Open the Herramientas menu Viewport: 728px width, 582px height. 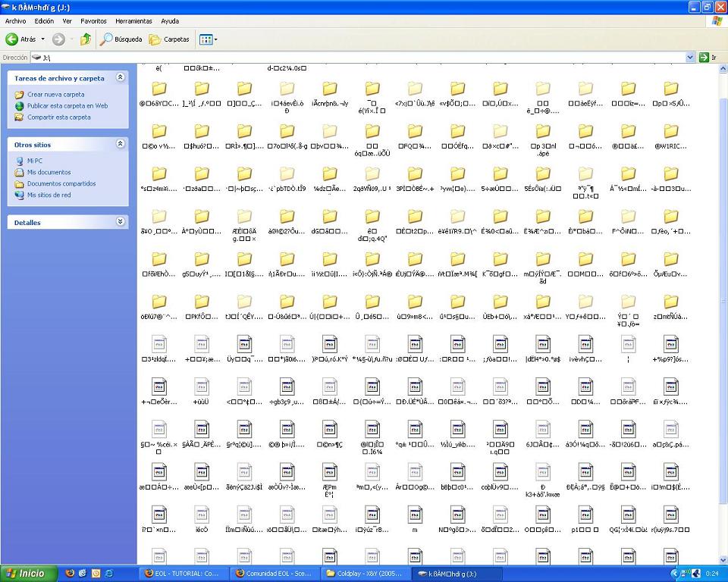click(x=133, y=21)
